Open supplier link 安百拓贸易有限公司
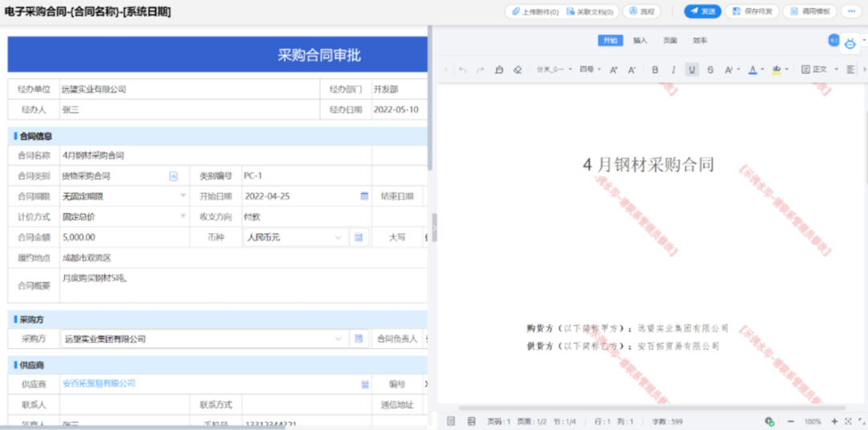 [99, 384]
